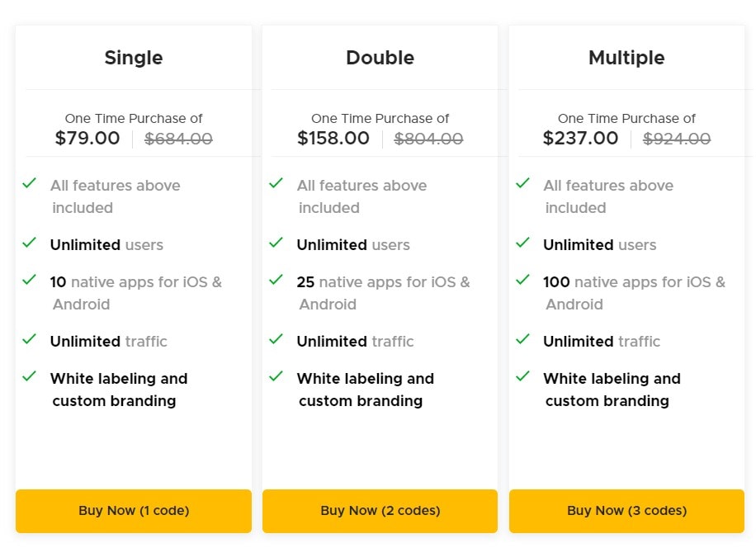Click checkmark beside Single plan's Unlimited traffic
This screenshot has height=548, width=756.
point(30,339)
